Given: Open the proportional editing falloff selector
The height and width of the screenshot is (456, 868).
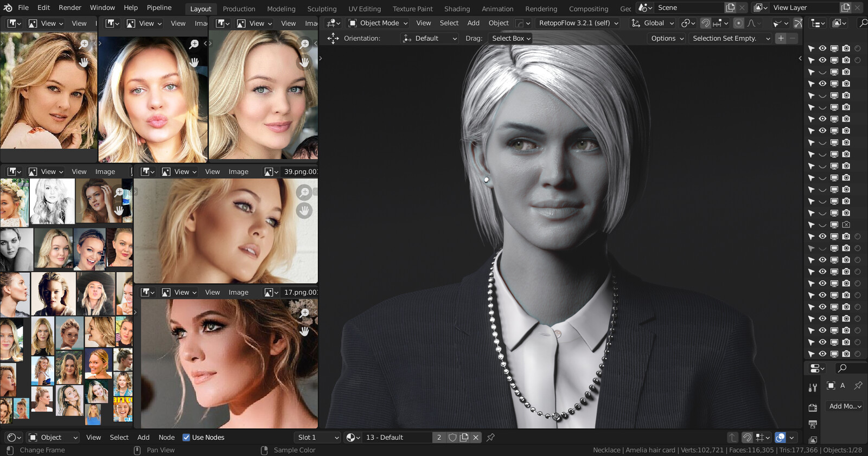Looking at the screenshot, I should coord(754,23).
